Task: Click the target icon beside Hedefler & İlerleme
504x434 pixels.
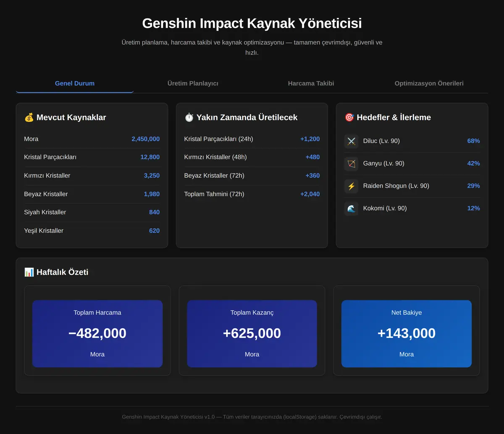Action: pyautogui.click(x=349, y=118)
